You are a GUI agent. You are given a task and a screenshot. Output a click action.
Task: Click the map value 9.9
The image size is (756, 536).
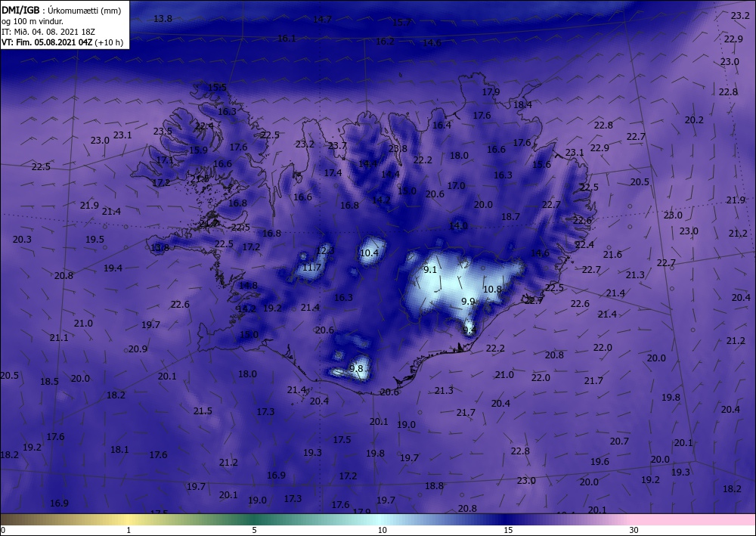[x=468, y=301]
